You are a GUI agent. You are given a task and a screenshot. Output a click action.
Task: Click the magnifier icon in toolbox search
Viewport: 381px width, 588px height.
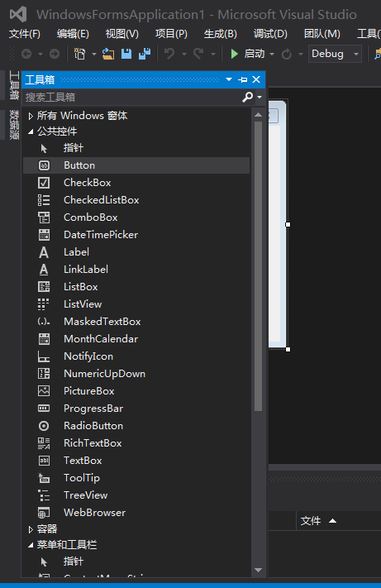tap(247, 97)
